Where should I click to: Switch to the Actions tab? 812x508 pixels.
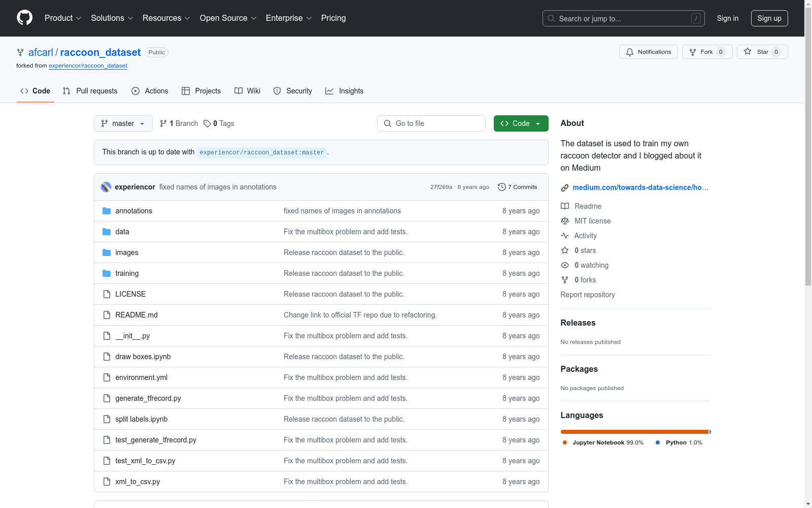[150, 91]
